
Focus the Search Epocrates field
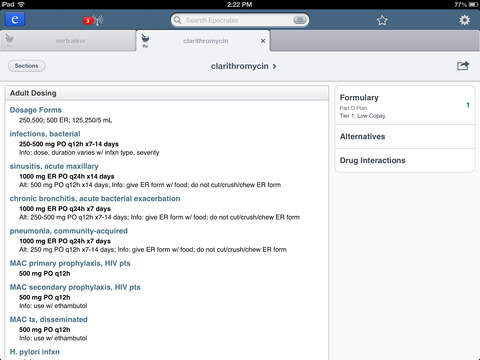pyautogui.click(x=240, y=20)
